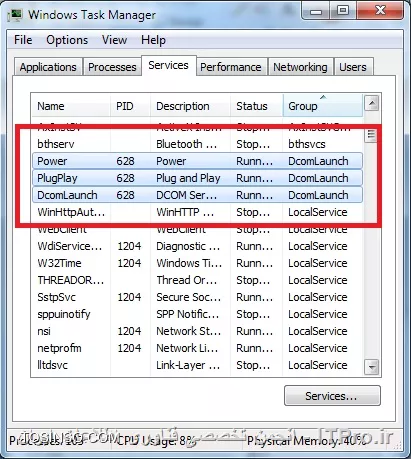
Task: Click the Thread Or... description cell
Action: click(187, 280)
